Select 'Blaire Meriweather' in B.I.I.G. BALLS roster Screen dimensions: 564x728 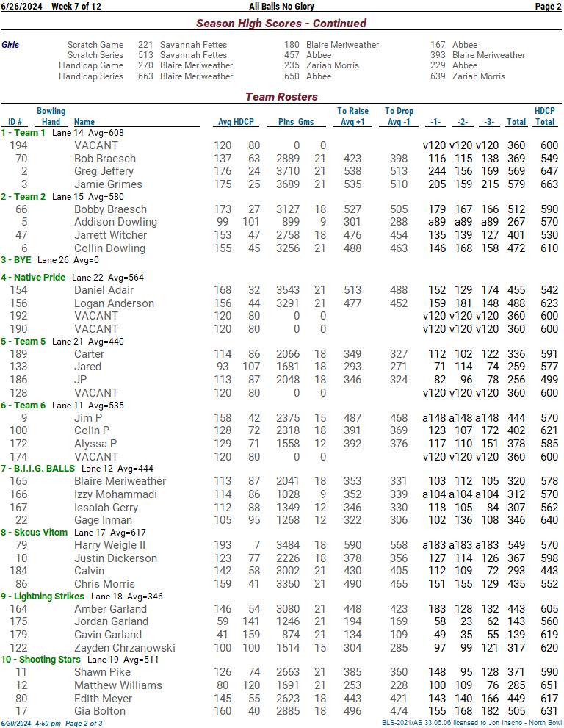[x=120, y=481]
